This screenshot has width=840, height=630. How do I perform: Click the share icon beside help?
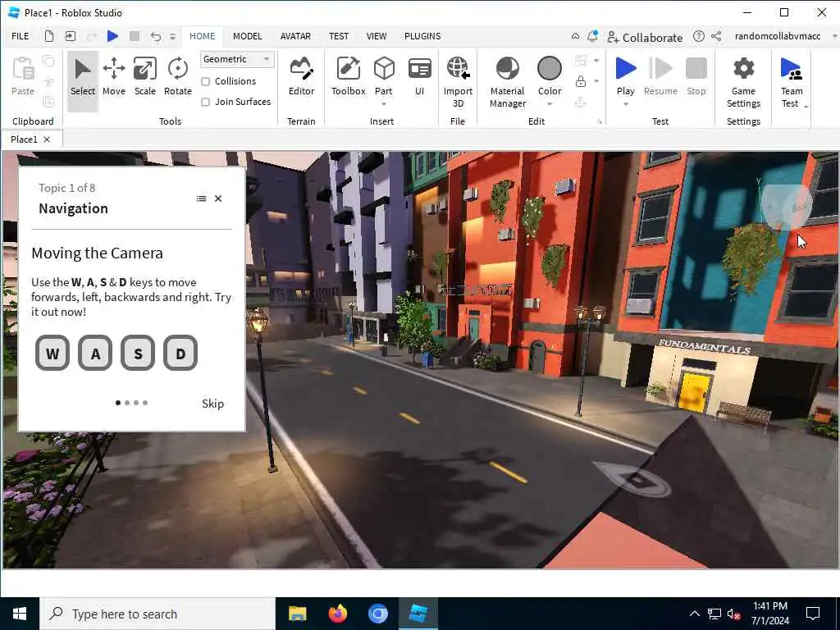tap(716, 36)
